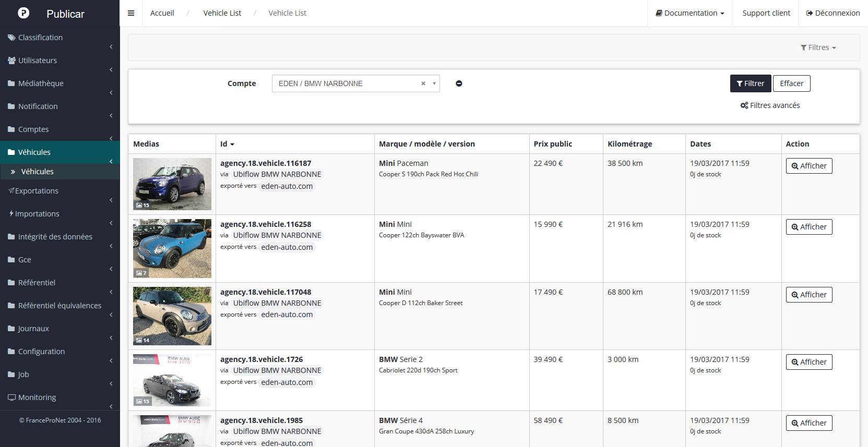Click Afficher for the BMW Série 4 row
Screen dimensions: 868x447
(809, 423)
